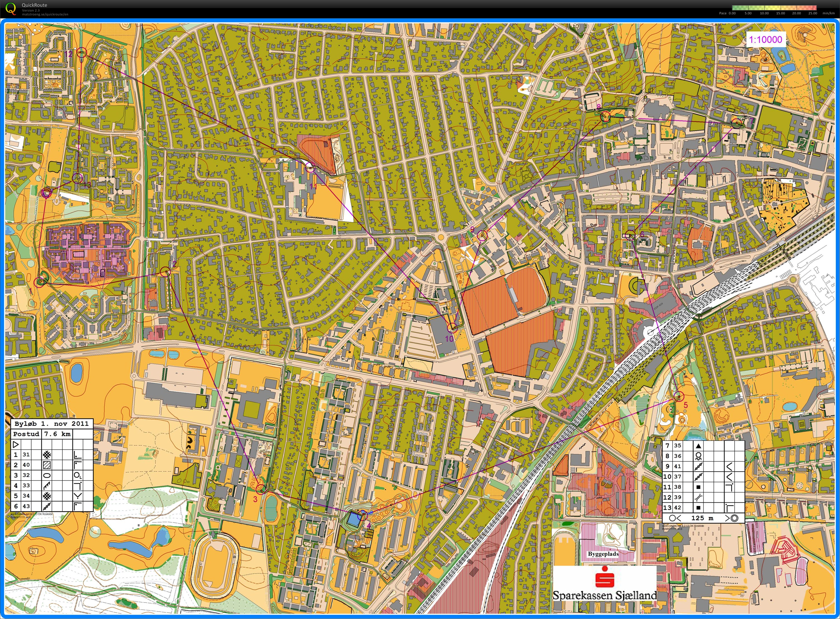The height and width of the screenshot is (619, 840).
Task: Select control circle 6 on the map
Action: tap(630, 235)
